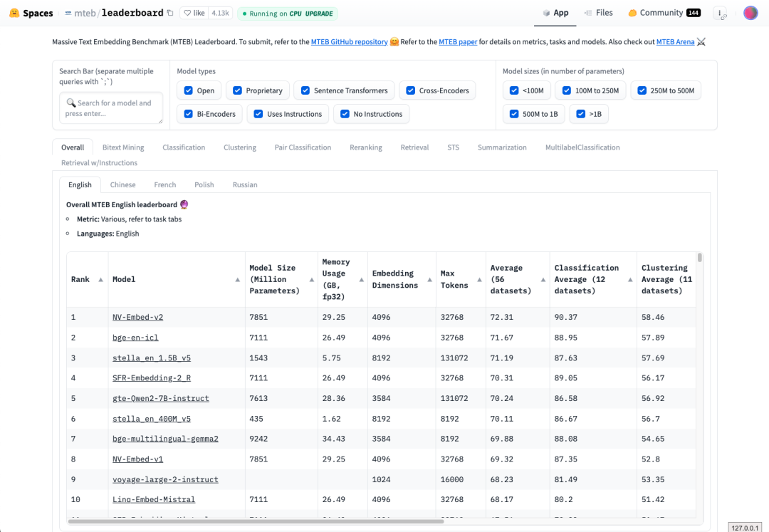Select the Overall task tab

tap(73, 147)
